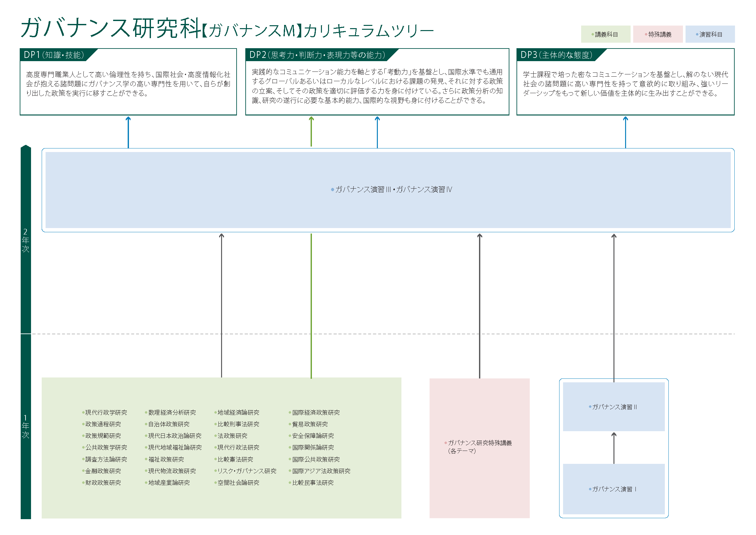Click the DP3(主体的な態度) header
Viewport: 756px width, 535px height.
point(557,55)
